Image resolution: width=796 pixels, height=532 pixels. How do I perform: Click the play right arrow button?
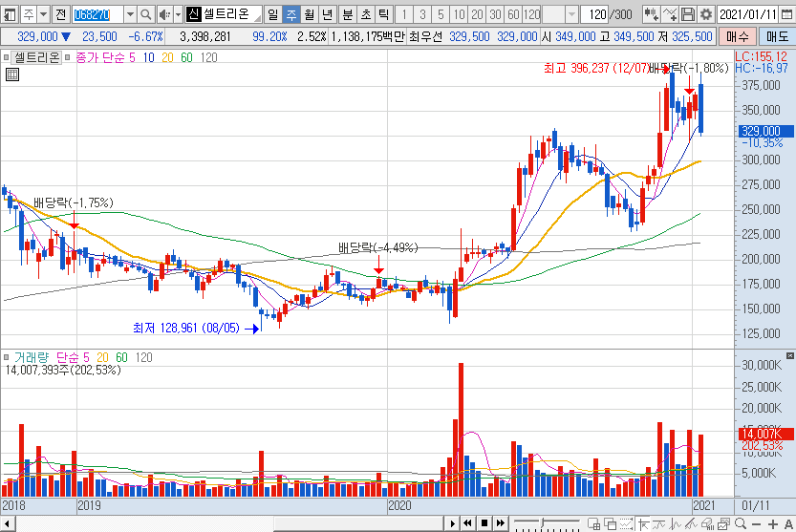point(452,523)
